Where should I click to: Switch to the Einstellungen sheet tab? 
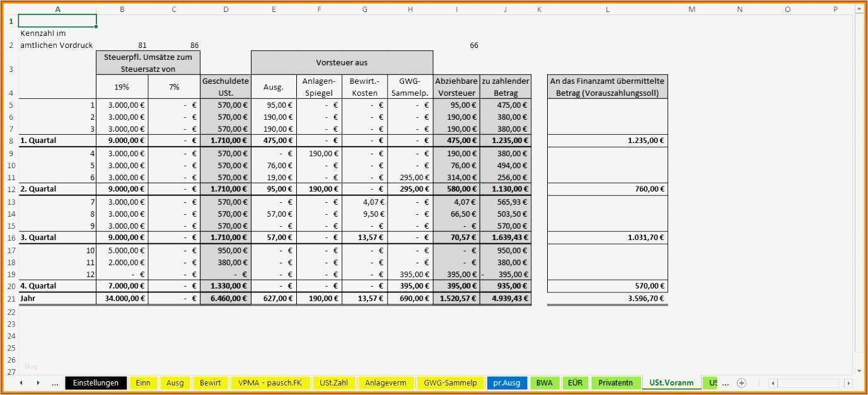pyautogui.click(x=95, y=382)
